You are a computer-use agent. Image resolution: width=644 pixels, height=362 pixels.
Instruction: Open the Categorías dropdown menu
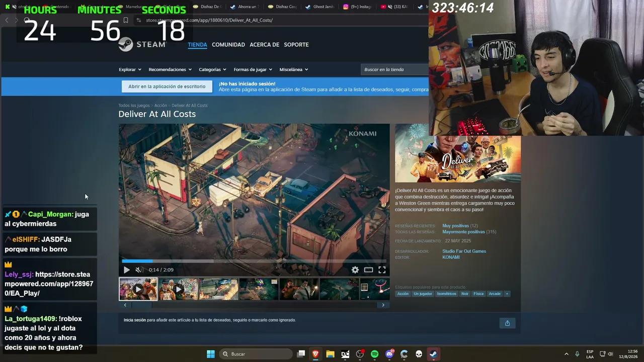pos(212,69)
